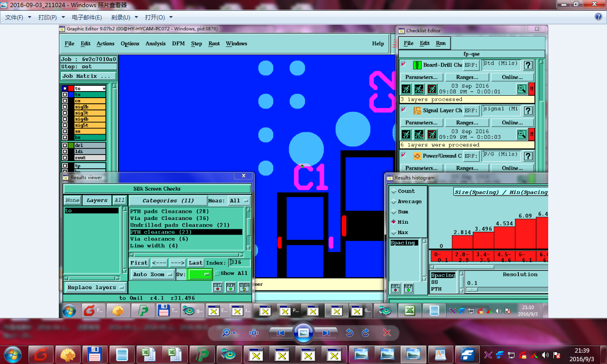The height and width of the screenshot is (364, 607).
Task: Open the Meas All dropdown
Action: tap(239, 200)
